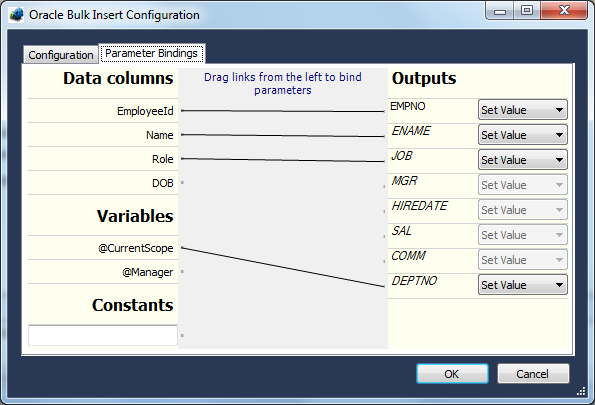Switch to the Configuration tab
Image resolution: width=595 pixels, height=405 pixels.
click(x=61, y=55)
